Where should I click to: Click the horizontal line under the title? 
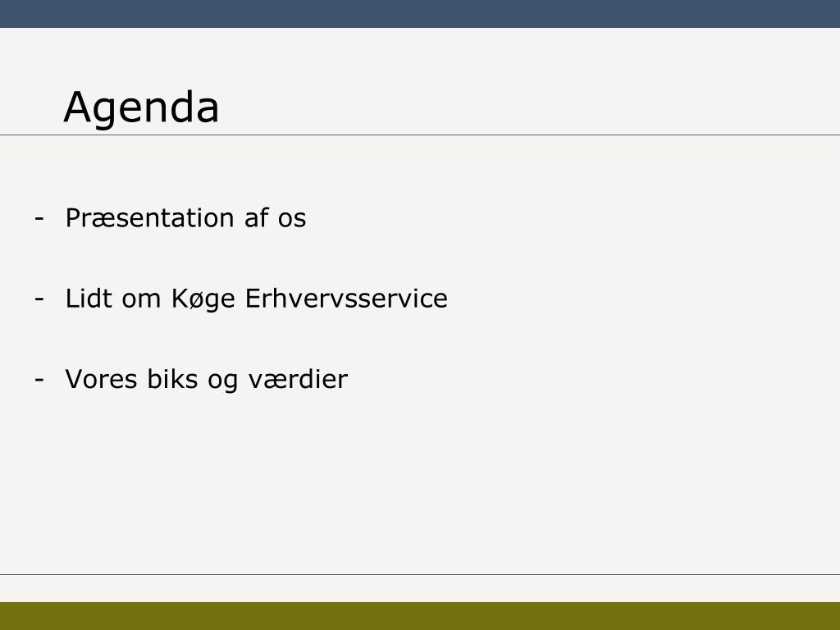[x=420, y=135]
